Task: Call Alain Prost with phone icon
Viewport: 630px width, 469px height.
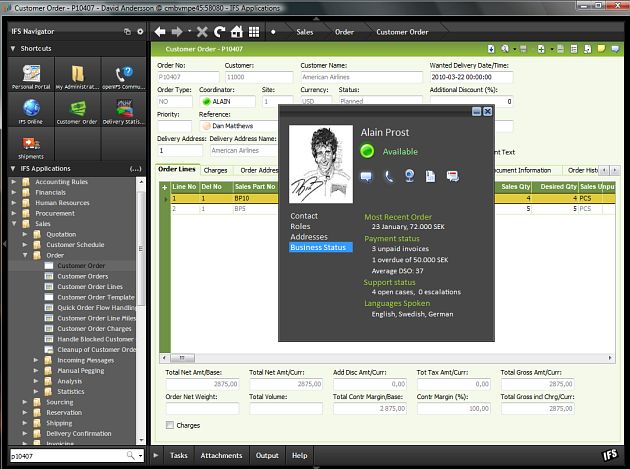Action: 389,176
